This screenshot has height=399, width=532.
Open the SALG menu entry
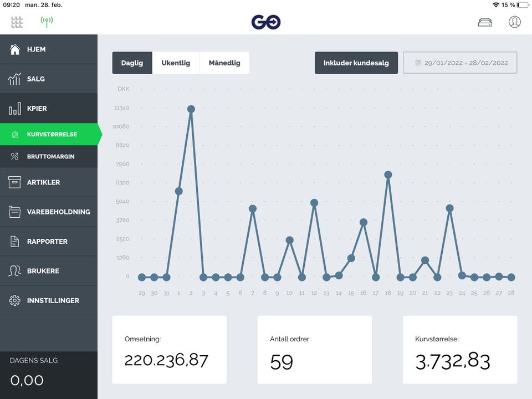[x=49, y=79]
